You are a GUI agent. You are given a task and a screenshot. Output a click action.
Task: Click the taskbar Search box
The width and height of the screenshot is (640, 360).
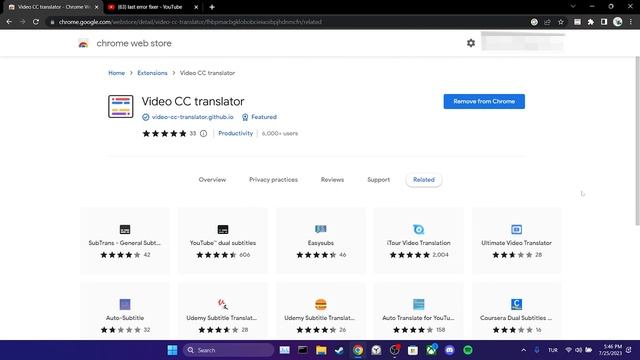pyautogui.click(x=229, y=350)
